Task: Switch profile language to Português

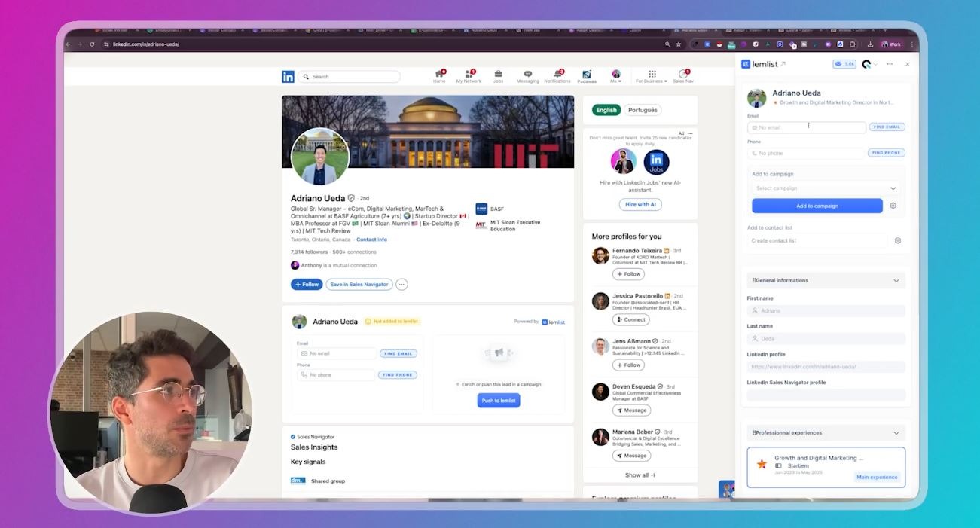Action: coord(643,110)
